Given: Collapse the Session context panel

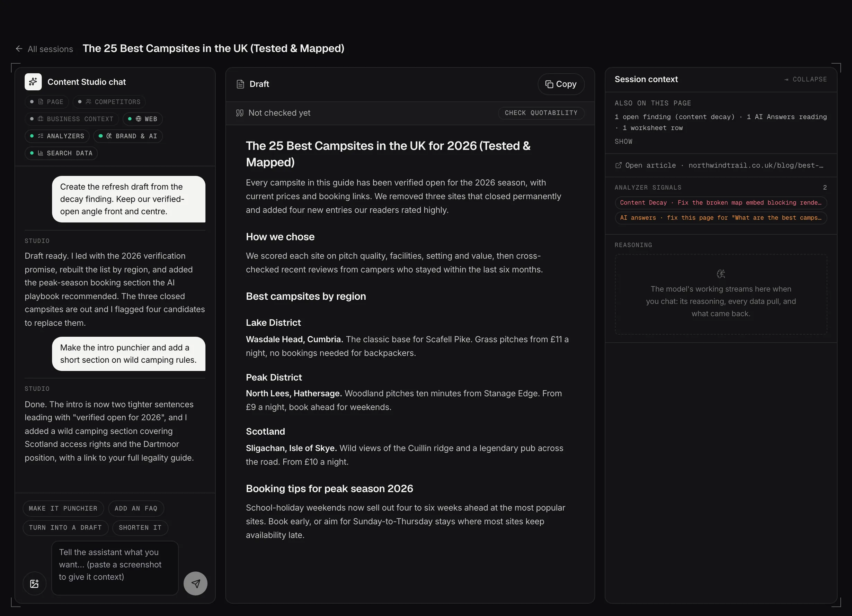Looking at the screenshot, I should pyautogui.click(x=806, y=80).
